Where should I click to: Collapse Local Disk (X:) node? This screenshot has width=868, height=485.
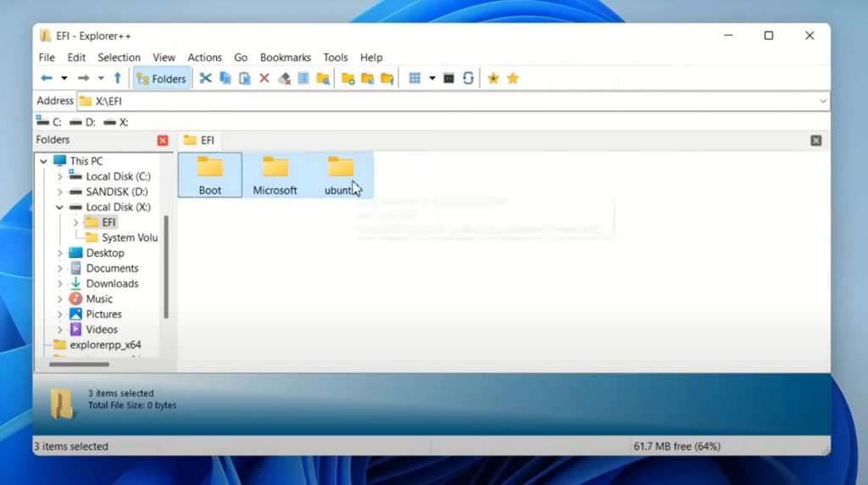(x=59, y=207)
